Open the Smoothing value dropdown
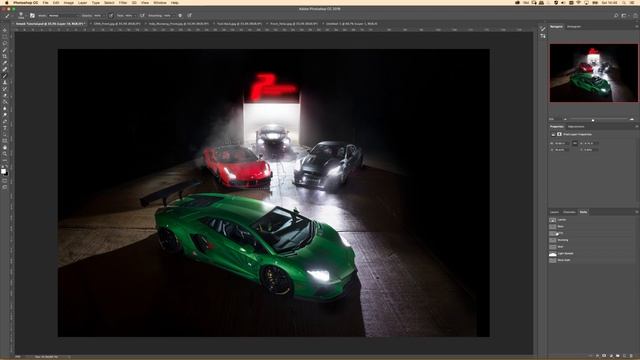The height and width of the screenshot is (360, 640). [169, 16]
